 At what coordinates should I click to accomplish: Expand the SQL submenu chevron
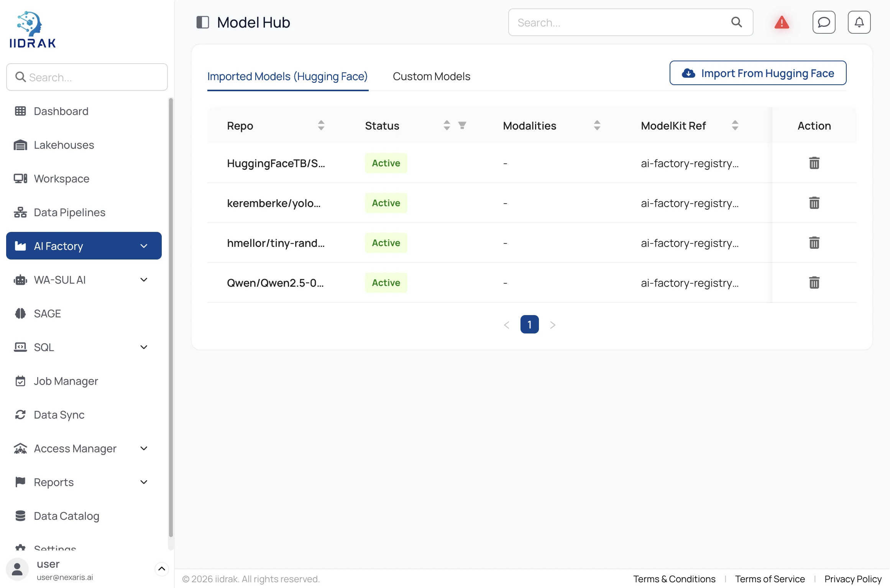tap(144, 347)
